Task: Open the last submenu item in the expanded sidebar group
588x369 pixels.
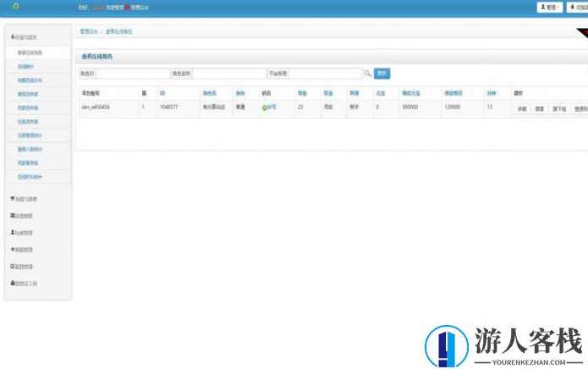Action: point(30,176)
